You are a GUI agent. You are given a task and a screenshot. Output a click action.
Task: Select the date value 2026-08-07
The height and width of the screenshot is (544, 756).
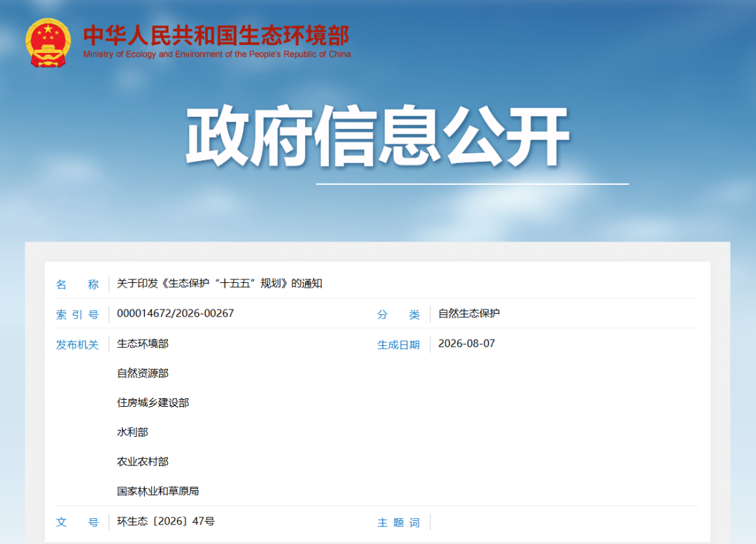click(x=467, y=343)
